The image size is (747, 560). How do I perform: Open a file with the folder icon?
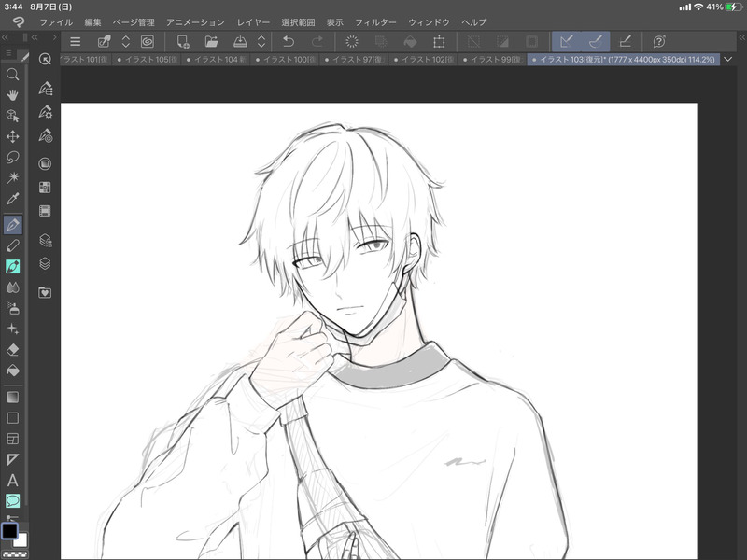(x=212, y=42)
